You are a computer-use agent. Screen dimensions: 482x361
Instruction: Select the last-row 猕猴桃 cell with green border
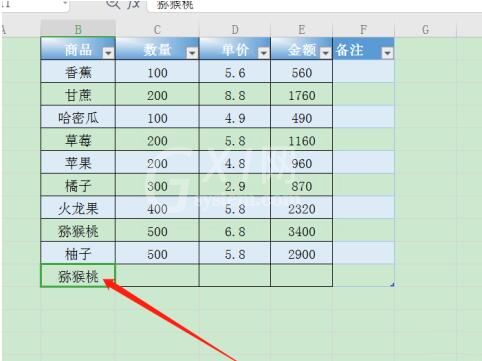point(78,276)
